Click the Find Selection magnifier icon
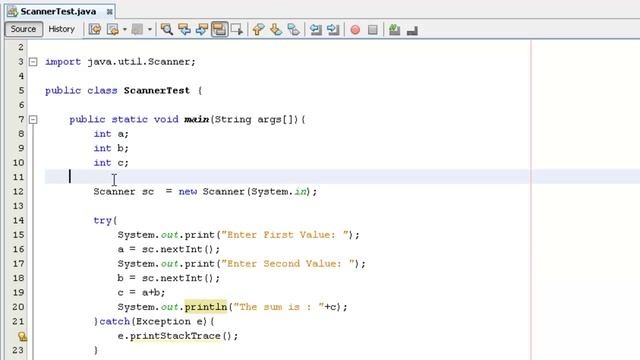The height and width of the screenshot is (360, 640). (x=167, y=29)
